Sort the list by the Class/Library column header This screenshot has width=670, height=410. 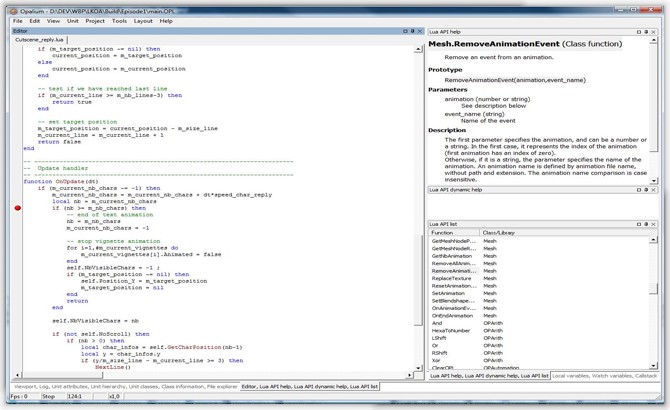pos(564,233)
